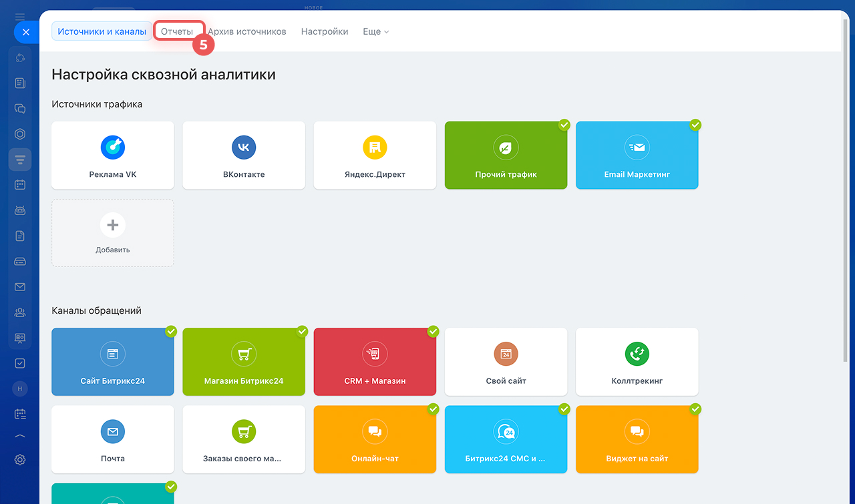This screenshot has width=855, height=504.
Task: Open the news feed icon in the sidebar
Action: click(20, 83)
